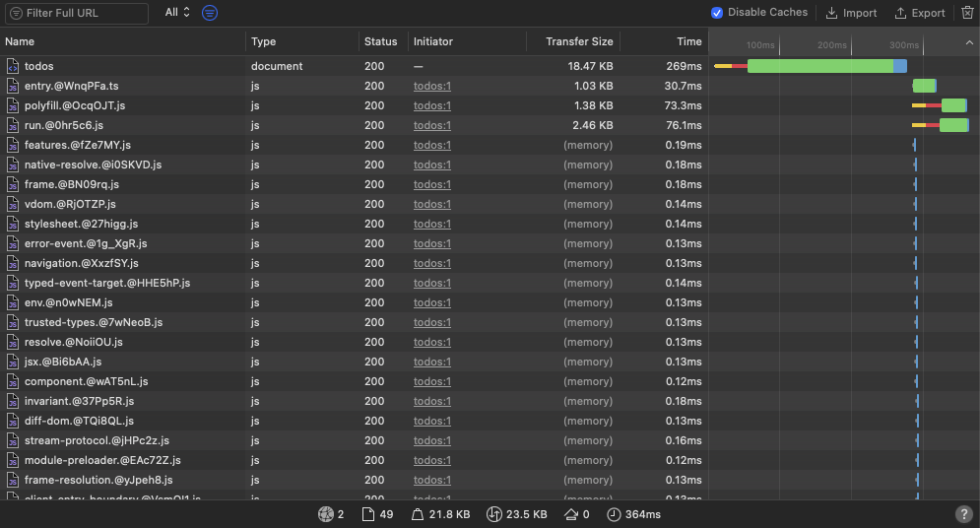980x528 pixels.
Task: Toggle the blue filter options icon
Action: click(210, 13)
